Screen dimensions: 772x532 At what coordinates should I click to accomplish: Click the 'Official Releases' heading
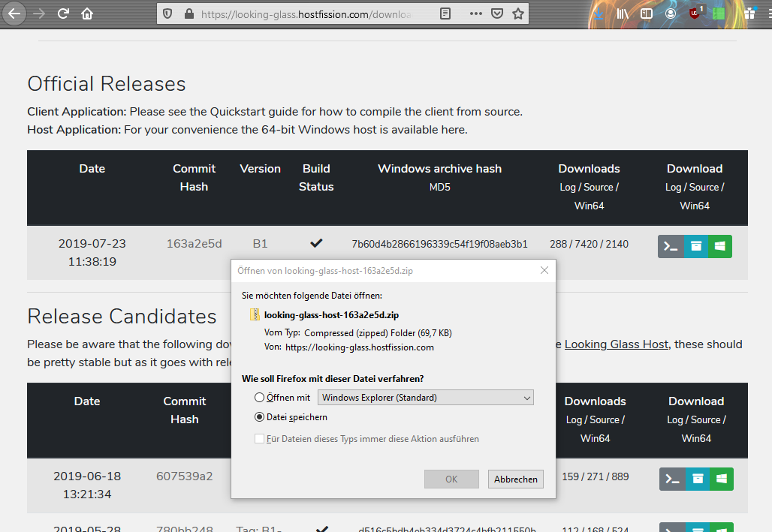click(x=107, y=83)
